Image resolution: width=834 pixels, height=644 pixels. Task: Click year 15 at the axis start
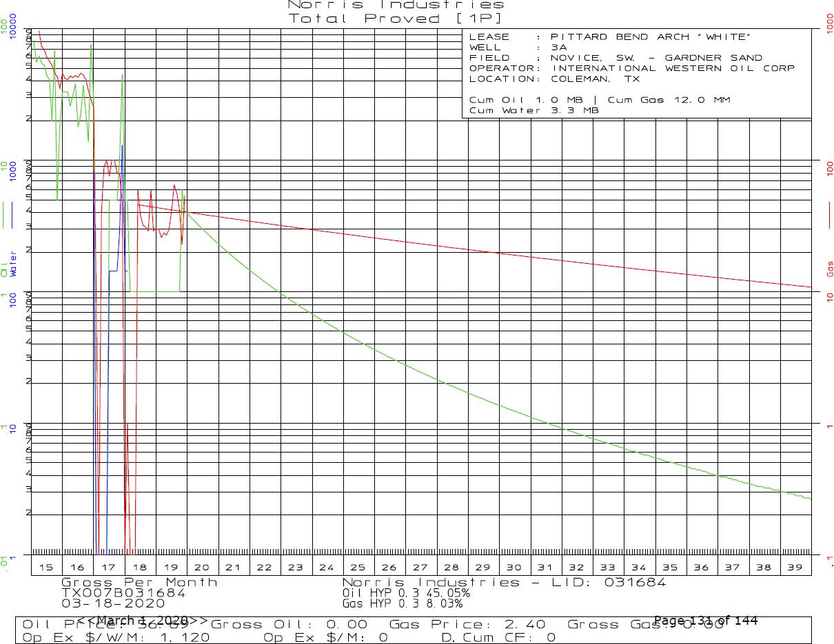[x=46, y=567]
